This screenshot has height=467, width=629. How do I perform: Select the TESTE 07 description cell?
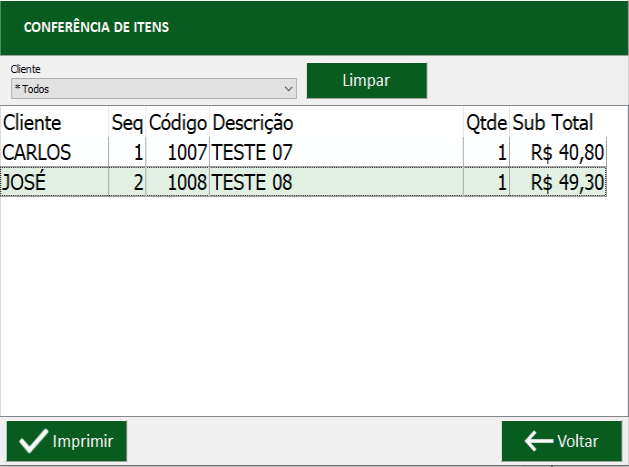tap(336, 152)
